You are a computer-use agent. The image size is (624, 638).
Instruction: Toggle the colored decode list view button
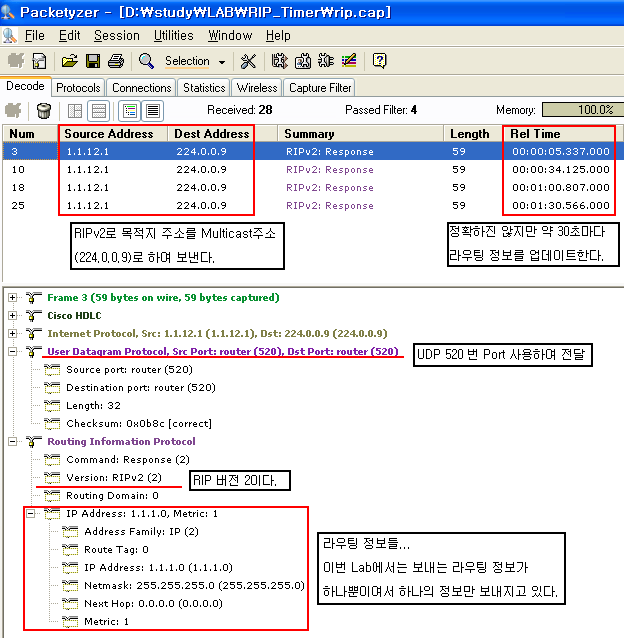130,111
